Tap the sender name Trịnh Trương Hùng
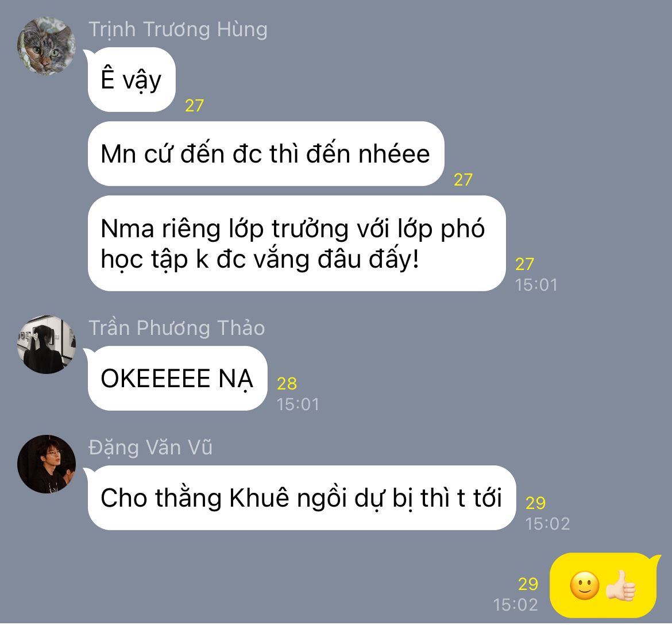672x625 pixels. (178, 29)
